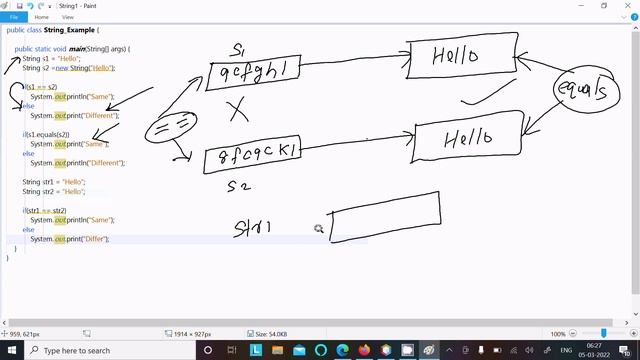Show hidden system tray icons
The width and height of the screenshot is (640, 360).
coord(449,350)
